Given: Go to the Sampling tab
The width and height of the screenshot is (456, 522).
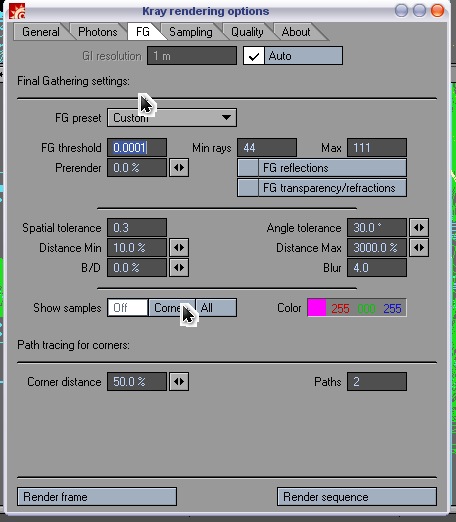Looking at the screenshot, I should pos(190,32).
